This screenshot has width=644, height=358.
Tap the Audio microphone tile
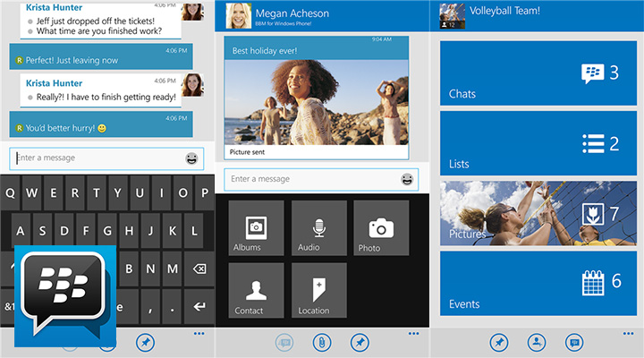pyautogui.click(x=318, y=227)
